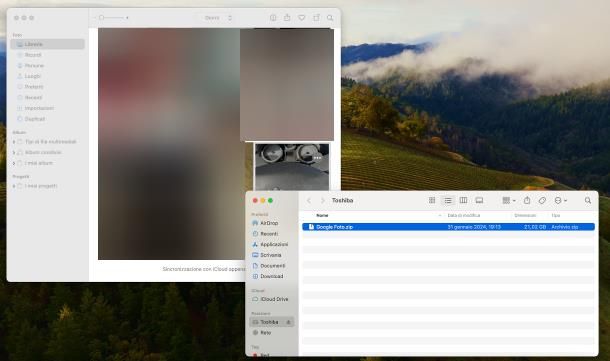This screenshot has height=361, width=610.
Task: Open Persone in Photos sidebar
Action: (x=34, y=65)
